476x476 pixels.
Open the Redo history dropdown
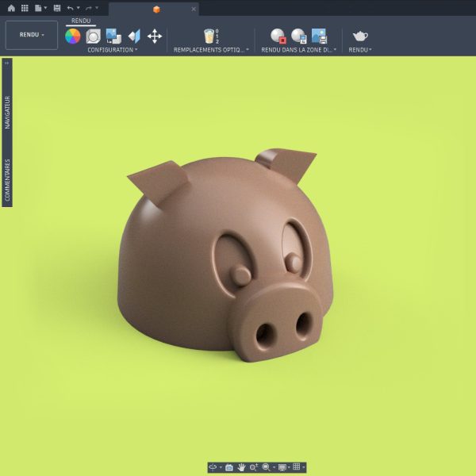[x=97, y=8]
